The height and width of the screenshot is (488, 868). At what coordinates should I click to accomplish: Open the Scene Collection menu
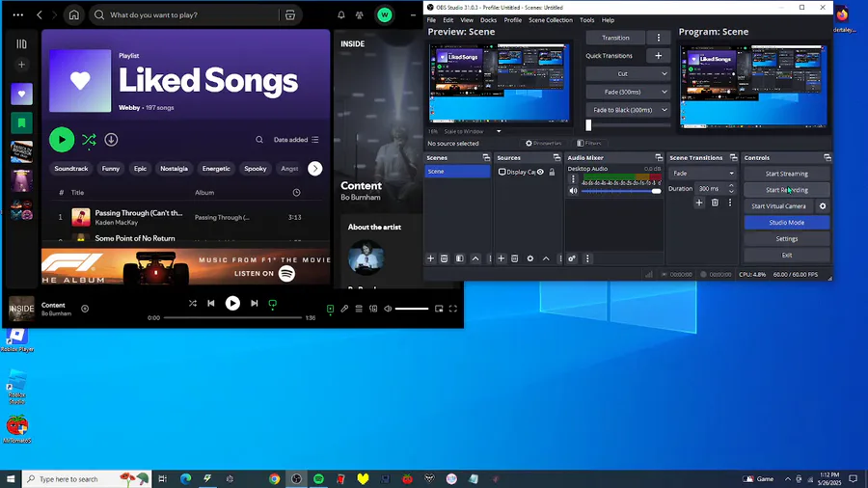pyautogui.click(x=551, y=20)
